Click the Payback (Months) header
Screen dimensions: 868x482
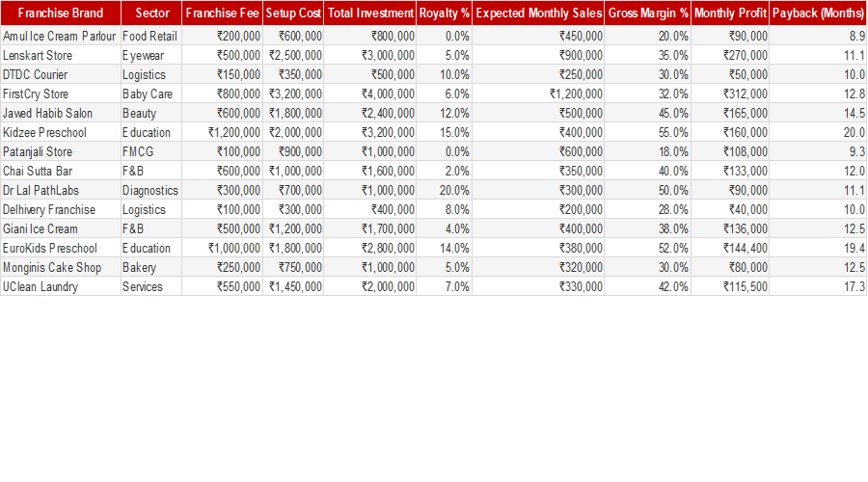pos(818,13)
